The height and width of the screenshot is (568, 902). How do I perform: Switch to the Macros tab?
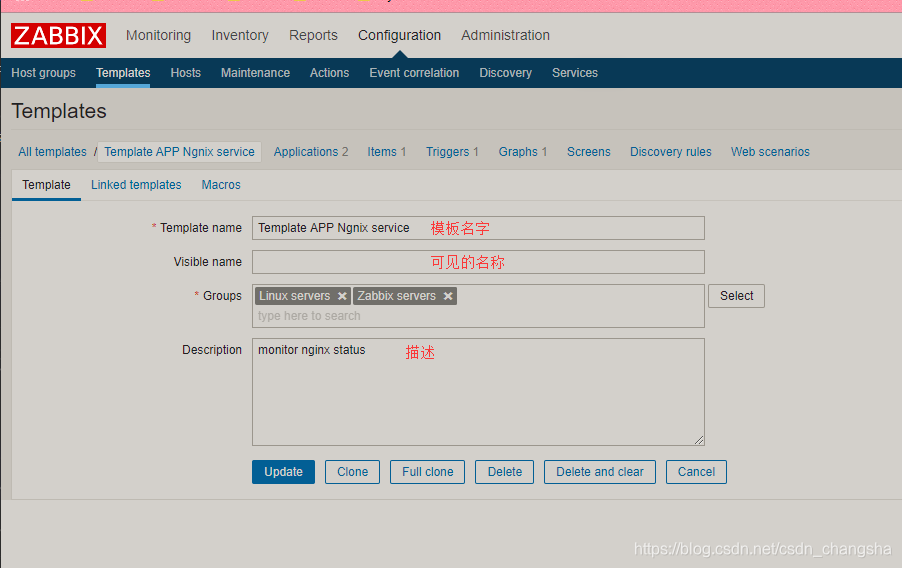click(221, 185)
